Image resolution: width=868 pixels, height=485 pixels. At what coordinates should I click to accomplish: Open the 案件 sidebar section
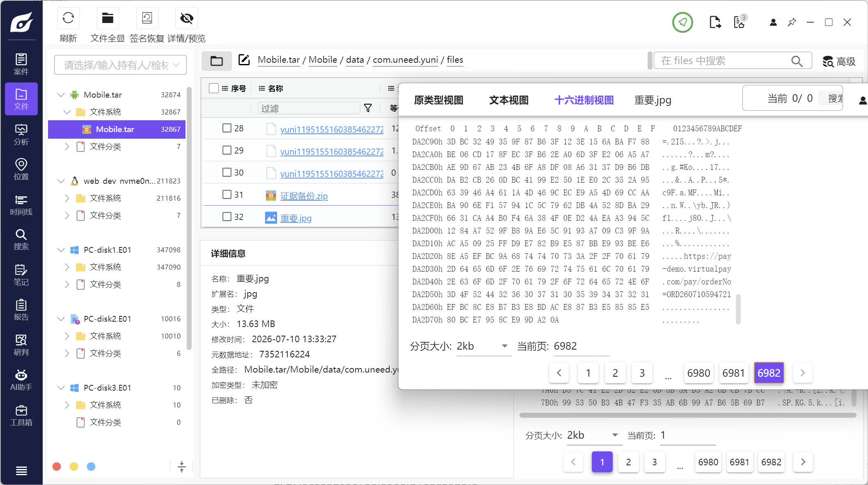[x=21, y=64]
